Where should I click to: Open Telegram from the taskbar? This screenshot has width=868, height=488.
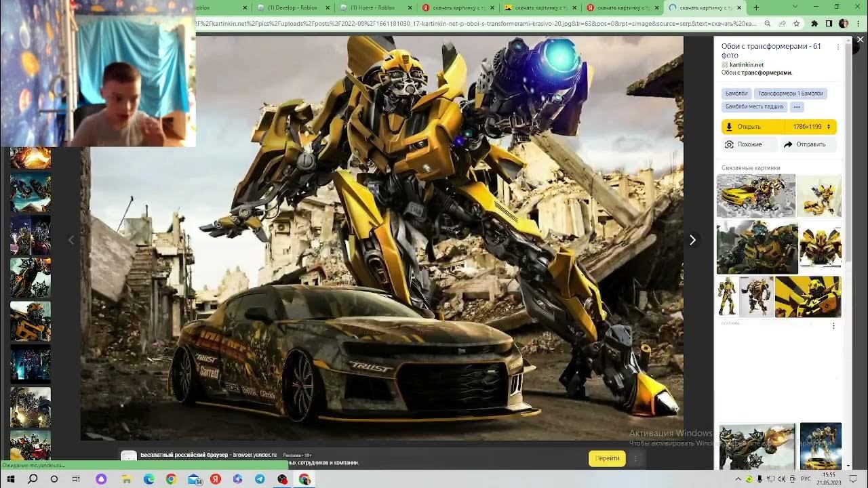pos(260,479)
